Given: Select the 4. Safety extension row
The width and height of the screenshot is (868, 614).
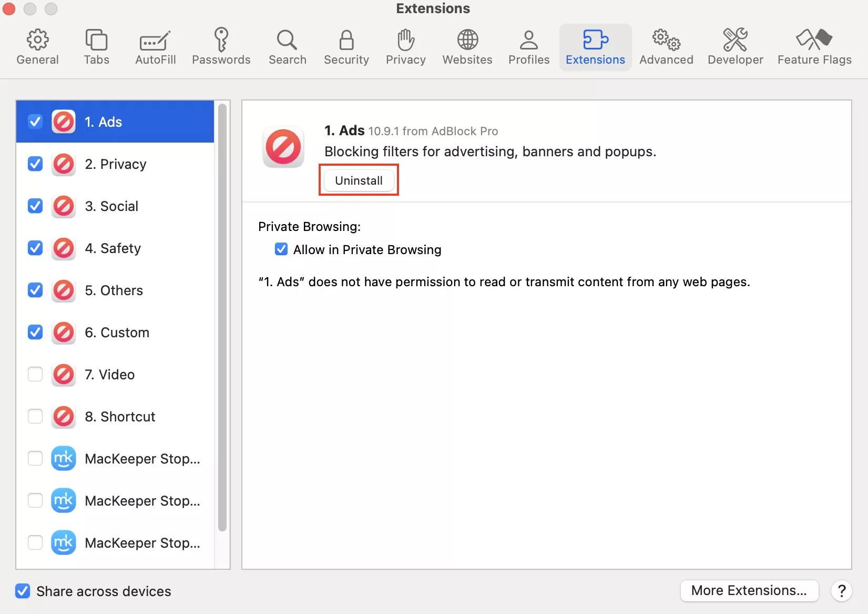Looking at the screenshot, I should (120, 248).
